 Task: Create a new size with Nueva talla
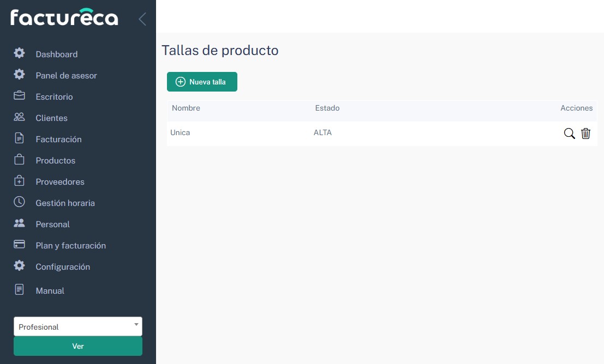click(x=202, y=82)
